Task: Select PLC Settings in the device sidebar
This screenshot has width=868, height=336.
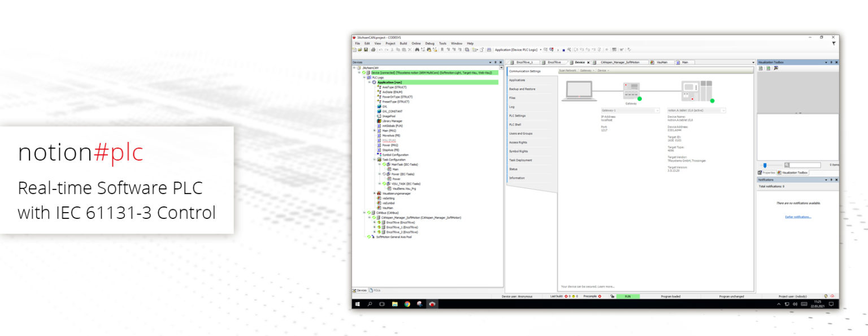Action: pos(517,115)
